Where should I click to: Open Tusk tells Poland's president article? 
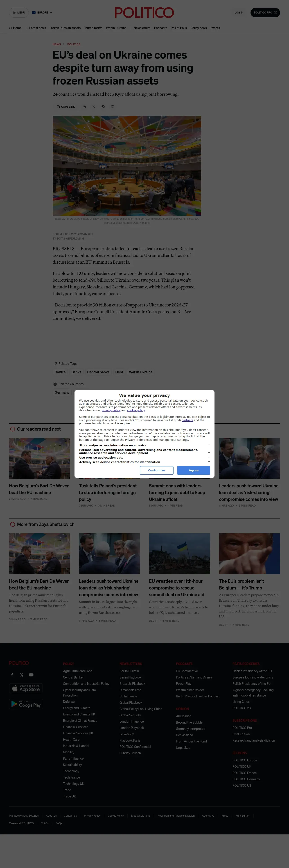point(108,492)
